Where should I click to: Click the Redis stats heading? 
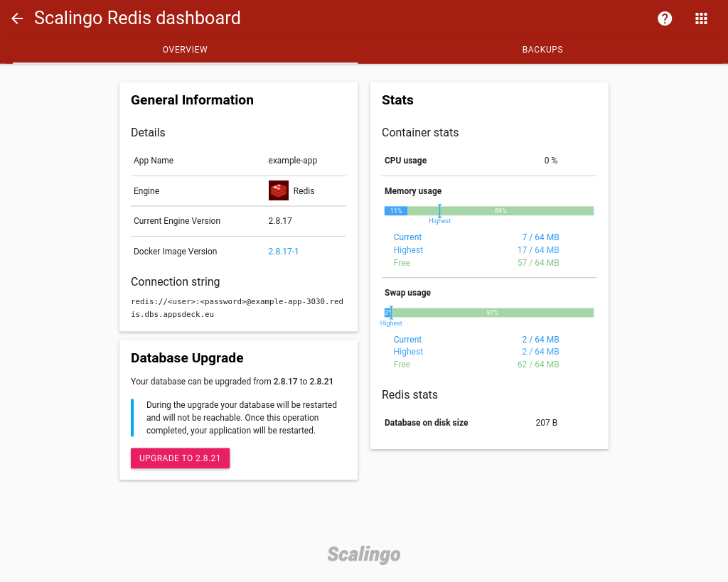409,394
